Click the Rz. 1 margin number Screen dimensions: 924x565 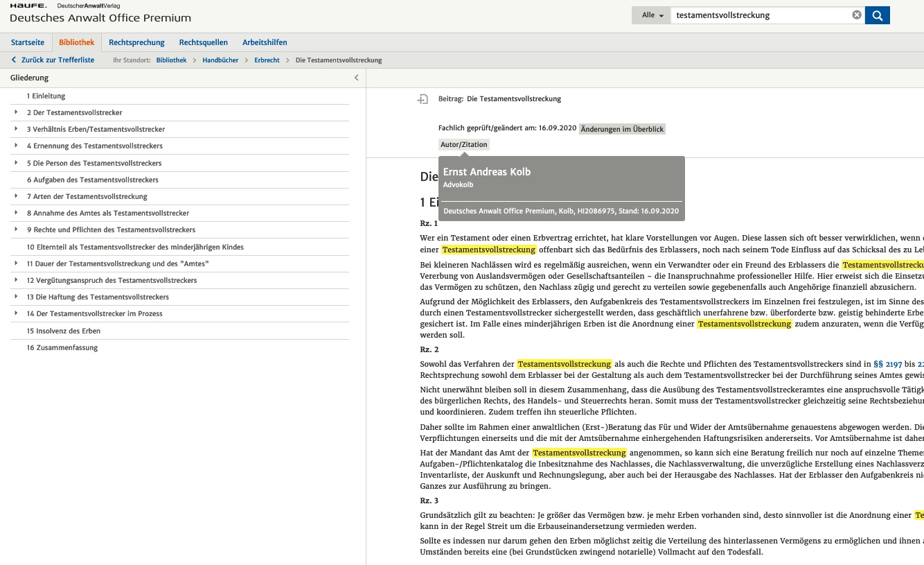(429, 223)
